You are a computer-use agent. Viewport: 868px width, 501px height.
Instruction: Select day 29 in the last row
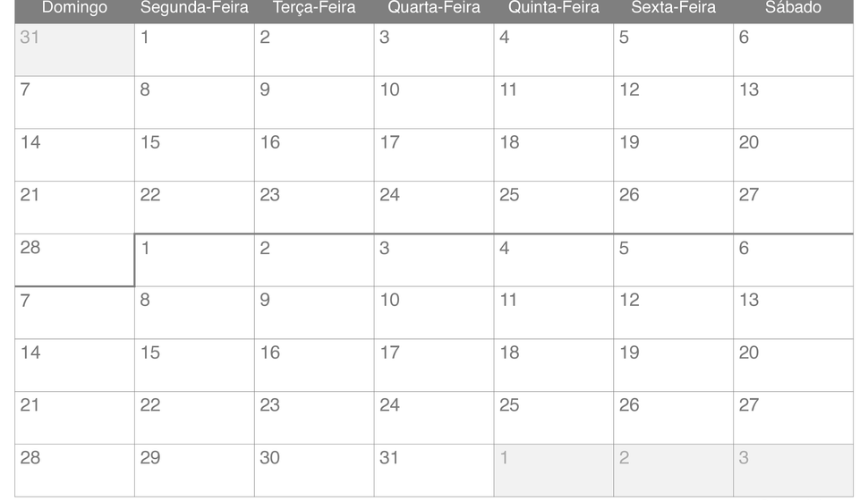click(x=194, y=471)
